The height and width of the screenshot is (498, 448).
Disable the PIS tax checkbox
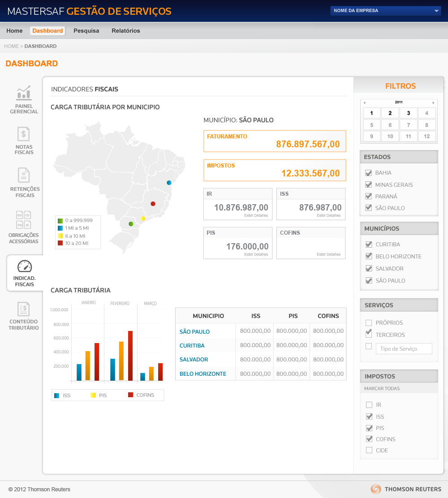point(369,428)
